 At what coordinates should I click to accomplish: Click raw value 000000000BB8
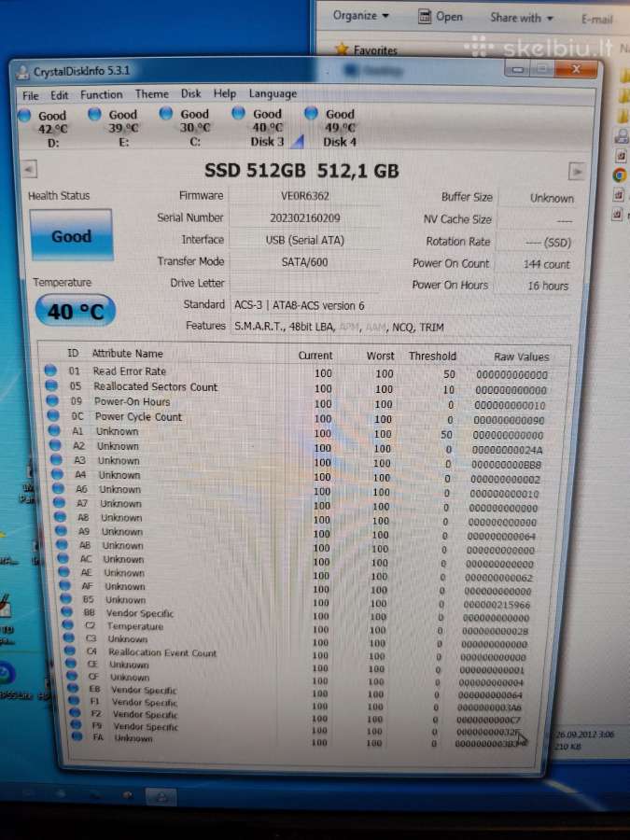click(x=507, y=465)
